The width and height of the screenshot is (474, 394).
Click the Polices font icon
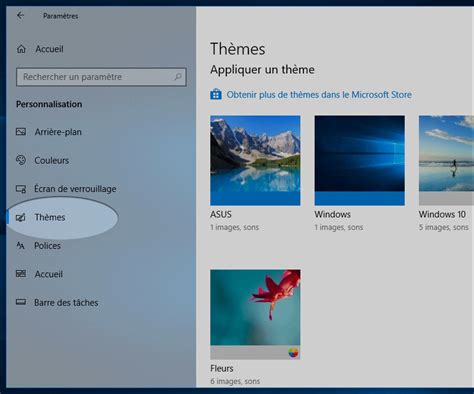(x=20, y=246)
